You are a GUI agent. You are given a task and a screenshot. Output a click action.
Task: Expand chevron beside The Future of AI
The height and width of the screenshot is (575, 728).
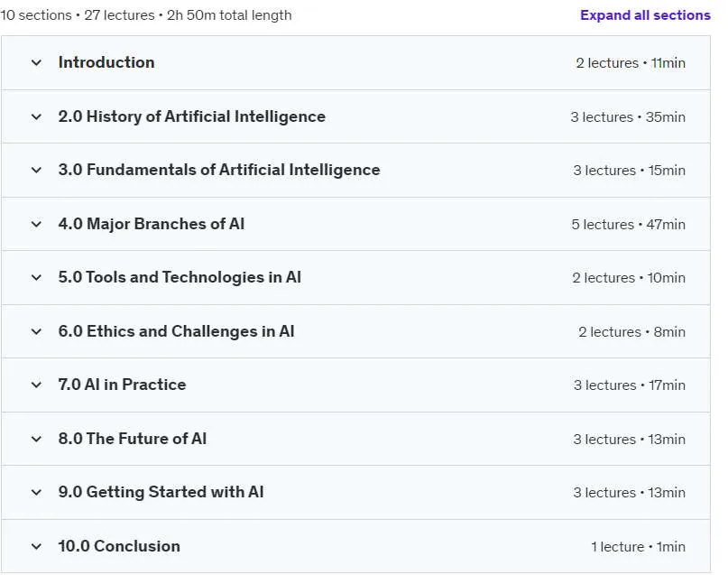(x=36, y=439)
